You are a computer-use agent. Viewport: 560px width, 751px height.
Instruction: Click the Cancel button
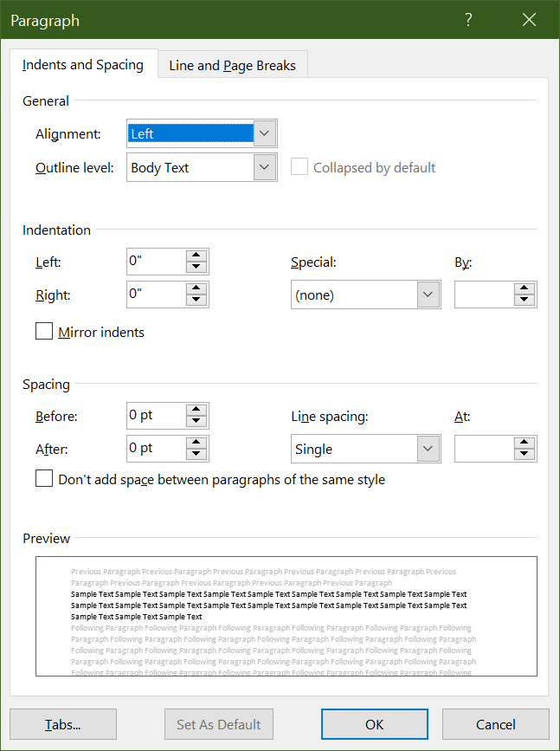coord(495,724)
